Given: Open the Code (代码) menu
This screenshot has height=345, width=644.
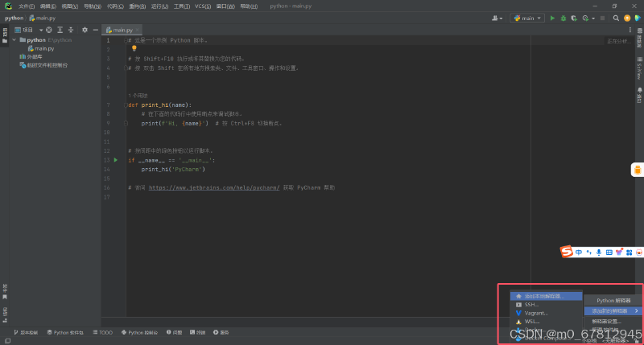Looking at the screenshot, I should 115,6.
